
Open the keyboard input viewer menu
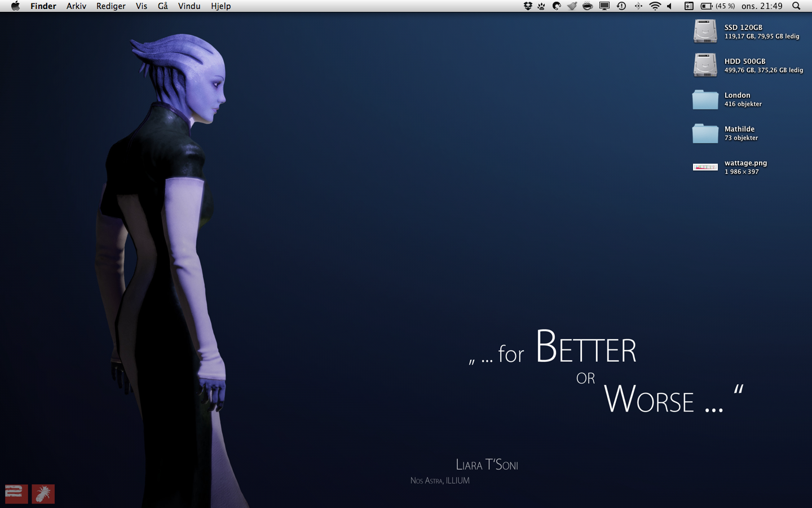pyautogui.click(x=689, y=6)
